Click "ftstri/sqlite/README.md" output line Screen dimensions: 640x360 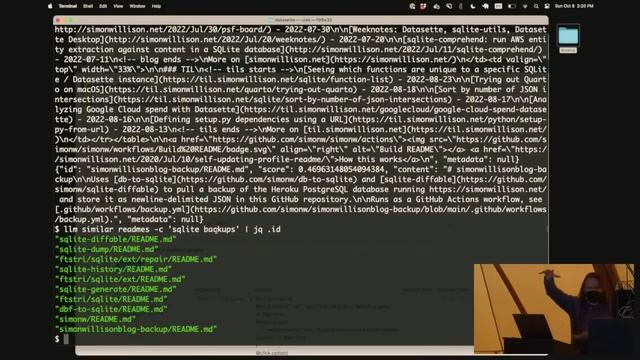[111, 299]
